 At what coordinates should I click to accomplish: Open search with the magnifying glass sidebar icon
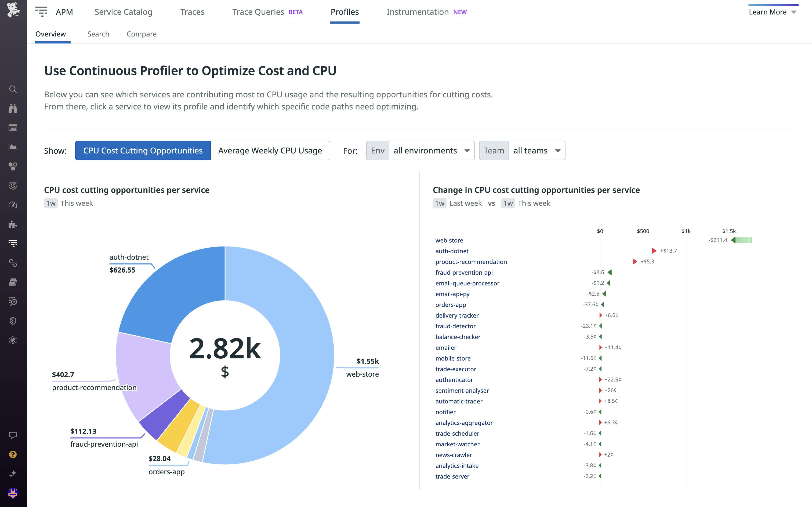point(13,89)
